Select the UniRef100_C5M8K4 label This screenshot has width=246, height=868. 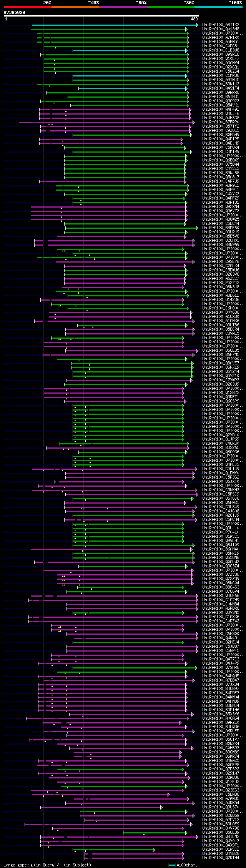point(221,148)
